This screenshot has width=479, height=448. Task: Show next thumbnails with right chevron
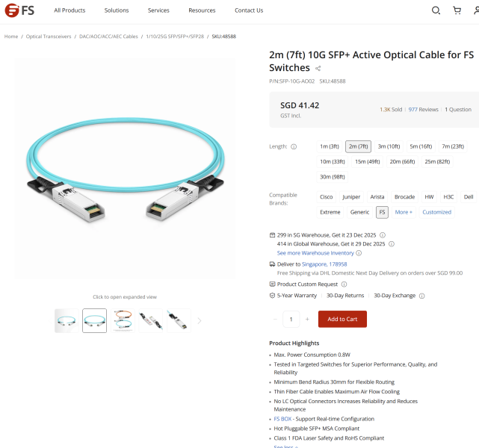[x=200, y=321]
